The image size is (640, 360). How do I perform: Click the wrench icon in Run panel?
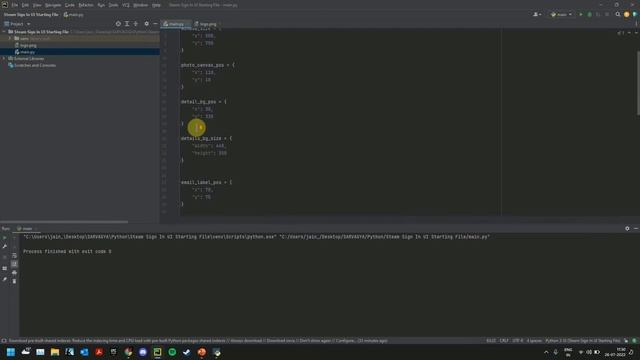(x=4, y=247)
